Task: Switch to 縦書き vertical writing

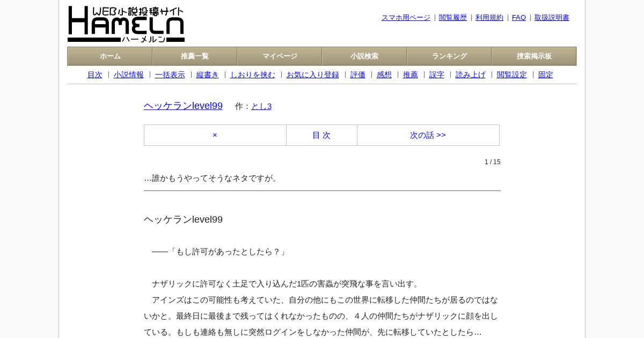Action: 208,75
